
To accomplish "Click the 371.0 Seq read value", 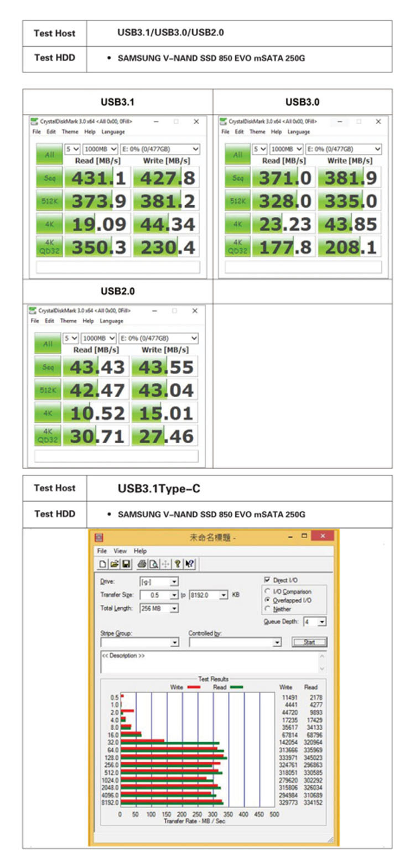I will 284,178.
